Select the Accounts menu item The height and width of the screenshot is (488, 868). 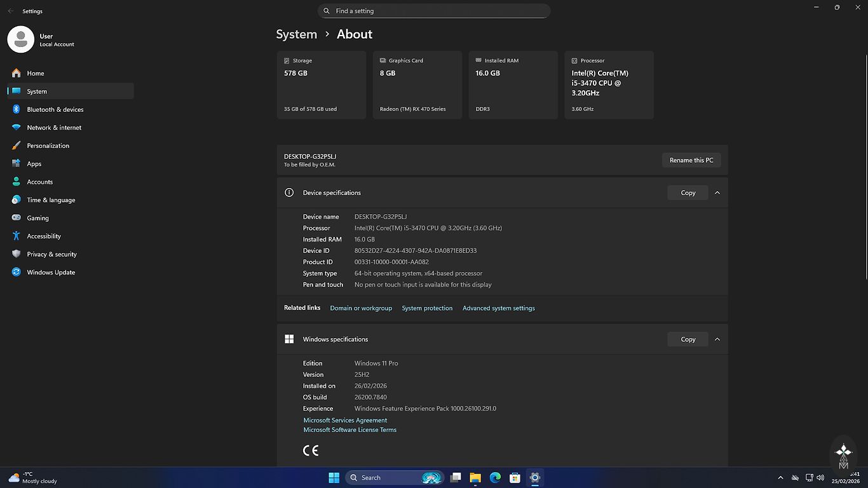tap(39, 182)
